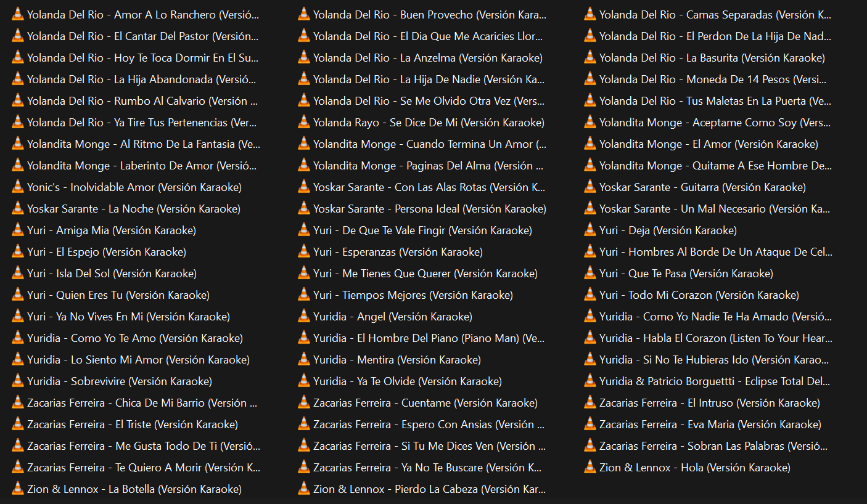The height and width of the screenshot is (504, 867).
Task: Select file Yolanda Del Rio - Se Me Olvido Otra Vez
Action: click(422, 100)
